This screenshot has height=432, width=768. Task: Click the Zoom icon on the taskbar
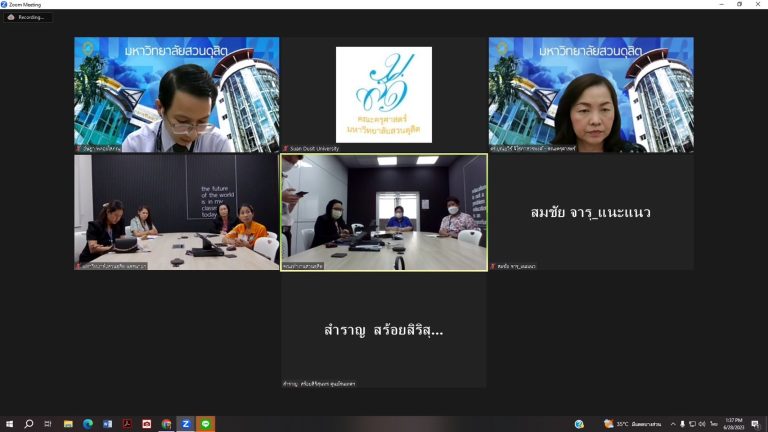tap(186, 424)
